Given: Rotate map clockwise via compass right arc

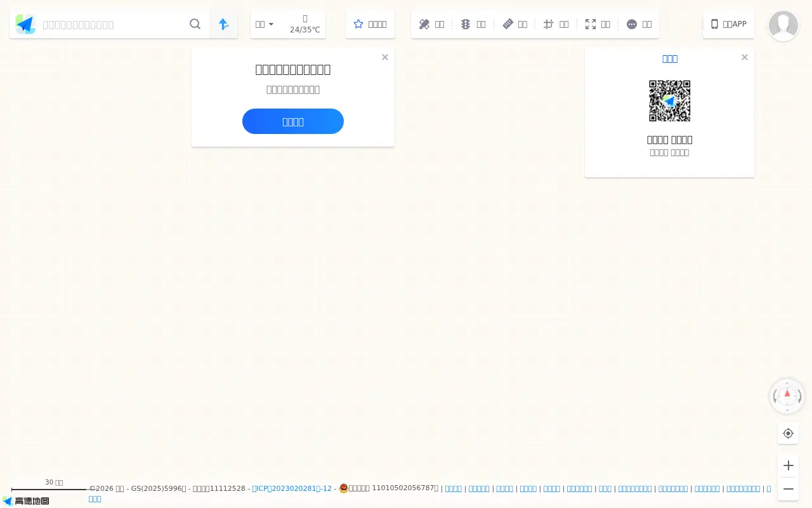Looking at the screenshot, I should click(799, 397).
